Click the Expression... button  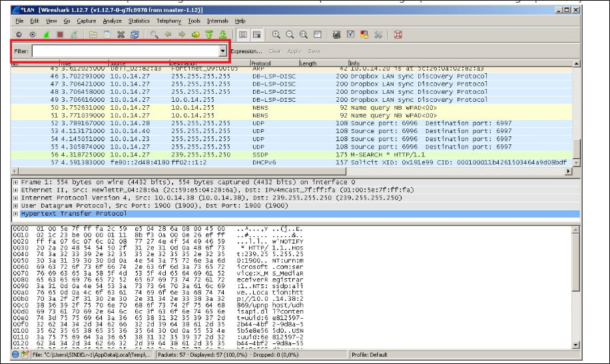click(246, 51)
